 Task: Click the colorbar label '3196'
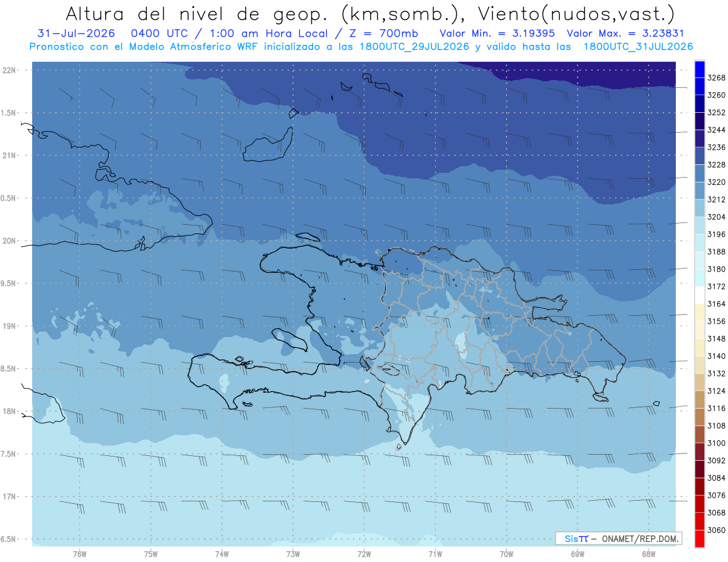coord(716,234)
